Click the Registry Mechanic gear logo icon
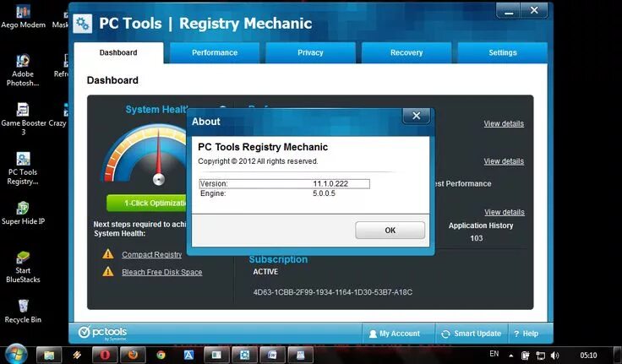 [83, 24]
